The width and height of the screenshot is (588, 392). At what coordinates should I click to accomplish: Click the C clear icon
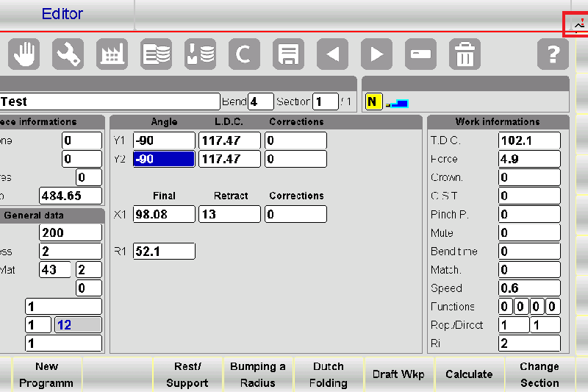click(x=244, y=54)
